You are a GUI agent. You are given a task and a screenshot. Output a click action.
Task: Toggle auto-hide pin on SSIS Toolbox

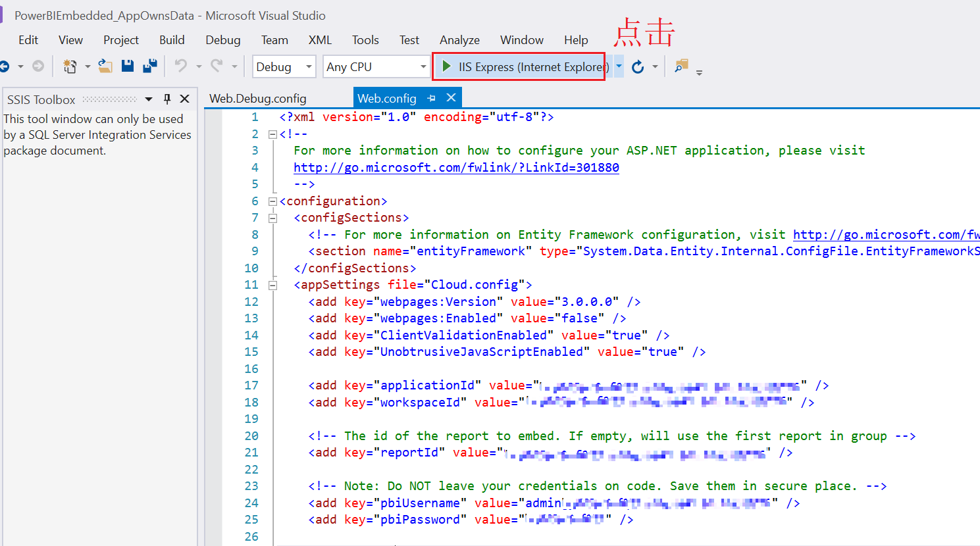click(x=167, y=99)
